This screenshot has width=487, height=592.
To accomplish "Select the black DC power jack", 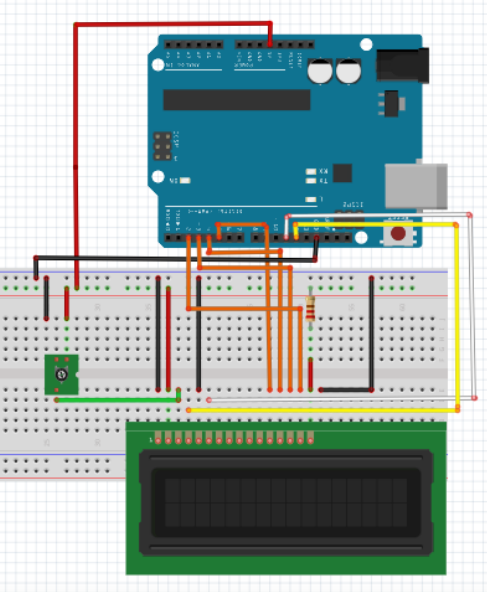I will coord(402,65).
